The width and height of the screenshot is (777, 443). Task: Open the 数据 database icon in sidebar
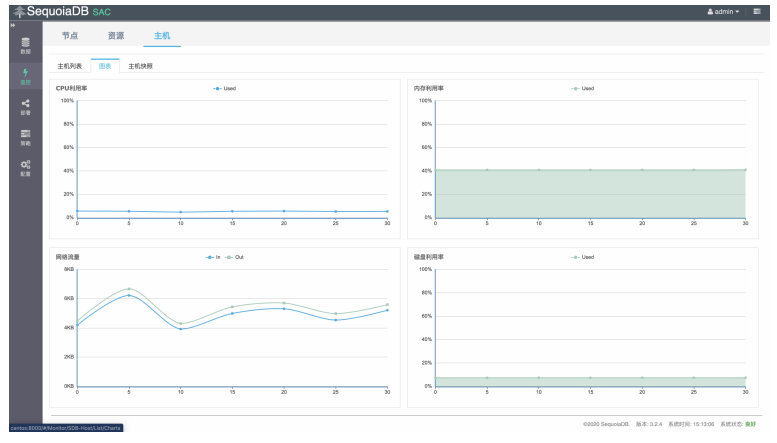click(x=25, y=45)
